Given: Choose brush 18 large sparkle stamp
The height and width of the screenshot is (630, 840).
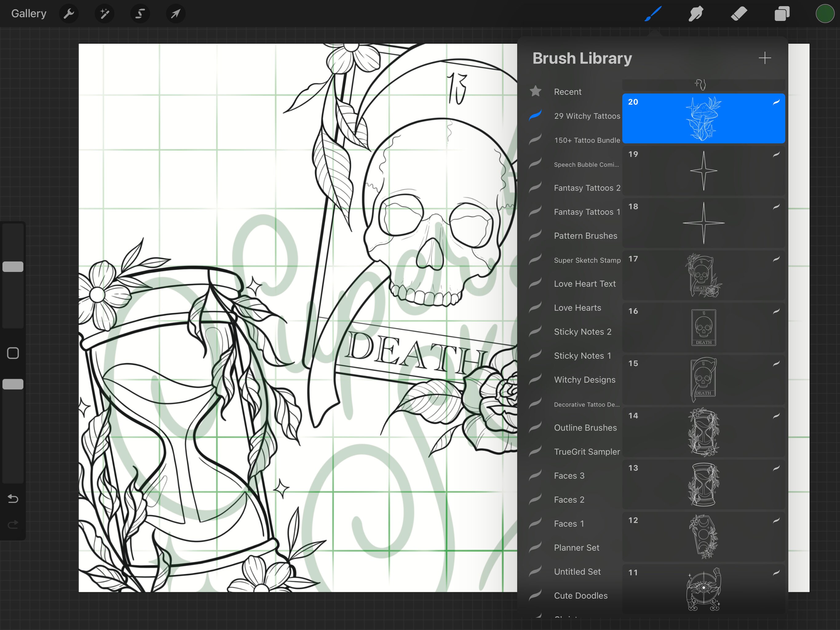Looking at the screenshot, I should pyautogui.click(x=704, y=223).
